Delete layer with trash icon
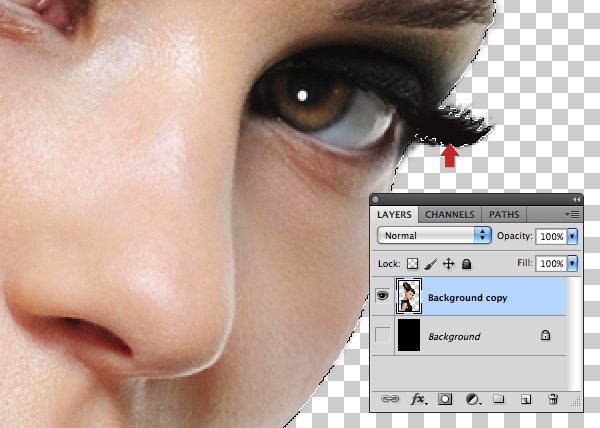This screenshot has height=428, width=600. coord(553,399)
